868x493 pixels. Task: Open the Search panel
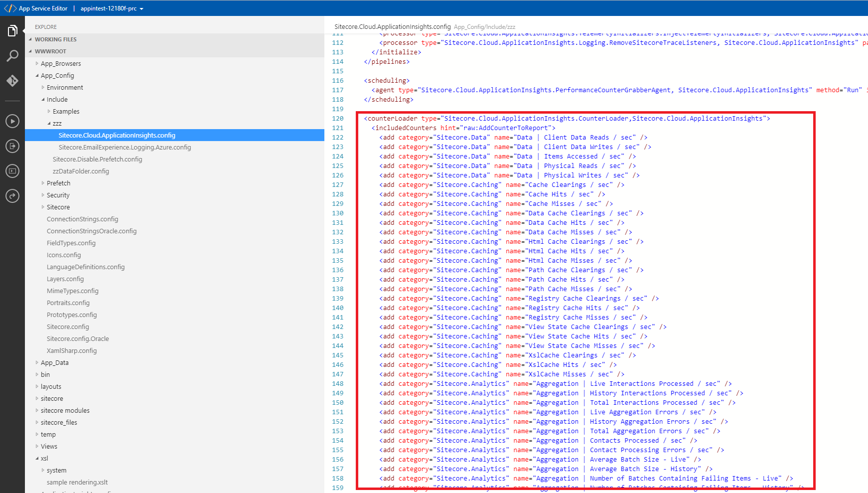tap(12, 56)
